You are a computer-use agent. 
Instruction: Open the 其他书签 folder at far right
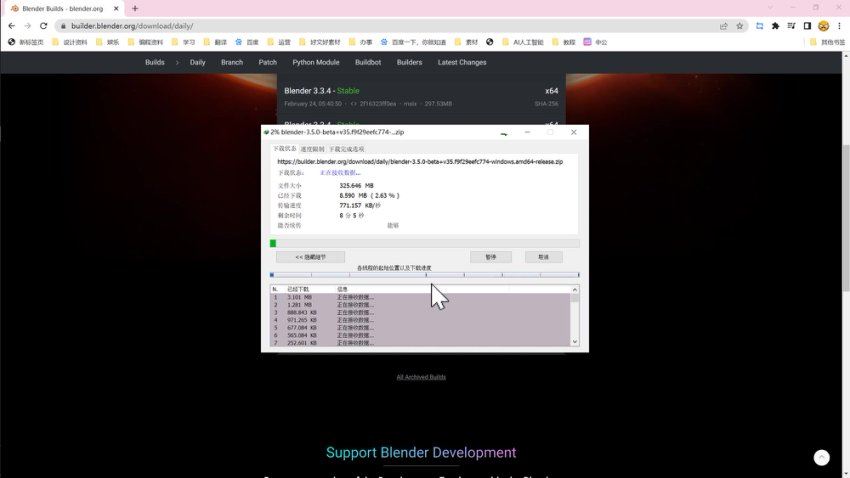point(827,42)
